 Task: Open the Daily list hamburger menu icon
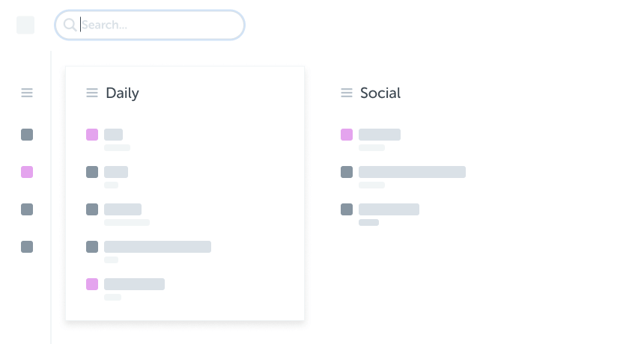(x=92, y=93)
